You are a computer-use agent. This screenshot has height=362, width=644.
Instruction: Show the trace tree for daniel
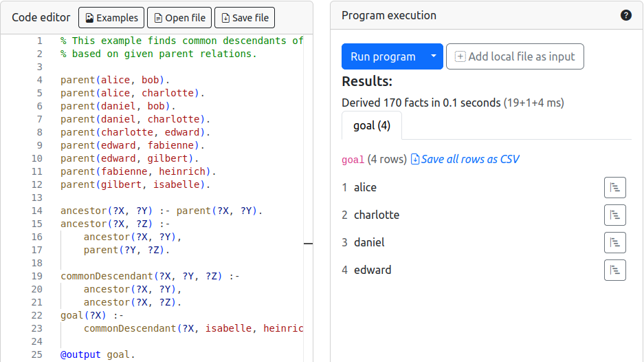pos(615,243)
